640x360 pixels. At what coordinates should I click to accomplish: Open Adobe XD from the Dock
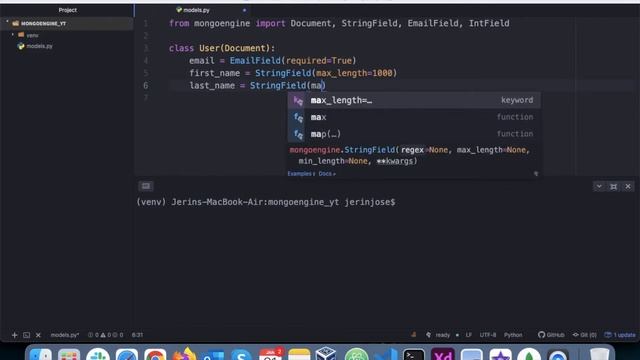(443, 354)
